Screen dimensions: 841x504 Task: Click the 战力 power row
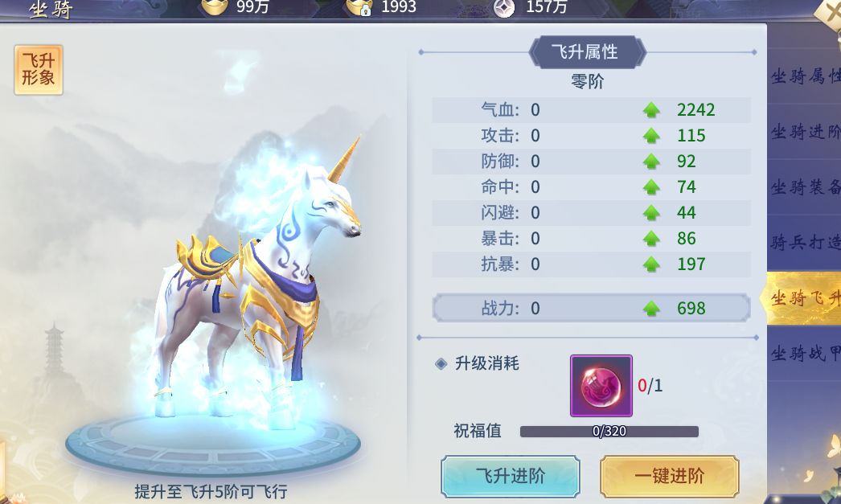(591, 309)
